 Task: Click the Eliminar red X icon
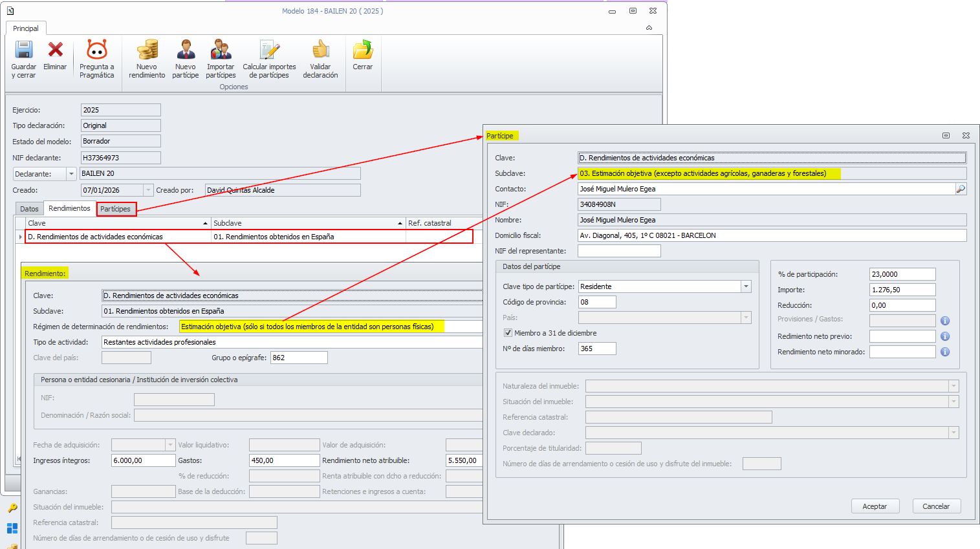pyautogui.click(x=56, y=50)
